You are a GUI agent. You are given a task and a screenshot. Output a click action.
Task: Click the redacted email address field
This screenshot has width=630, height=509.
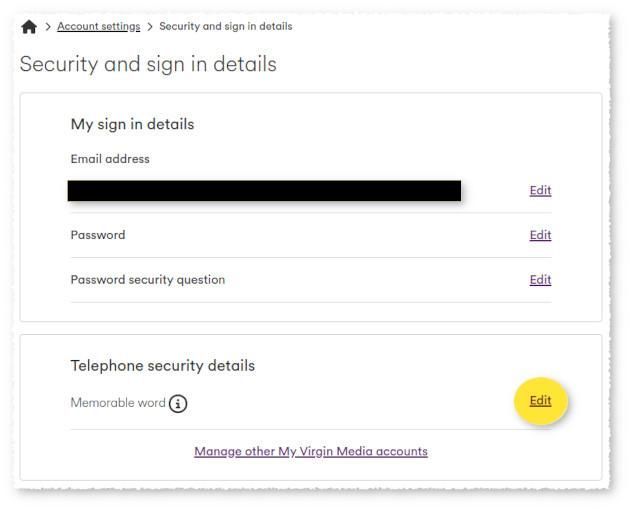coord(264,191)
